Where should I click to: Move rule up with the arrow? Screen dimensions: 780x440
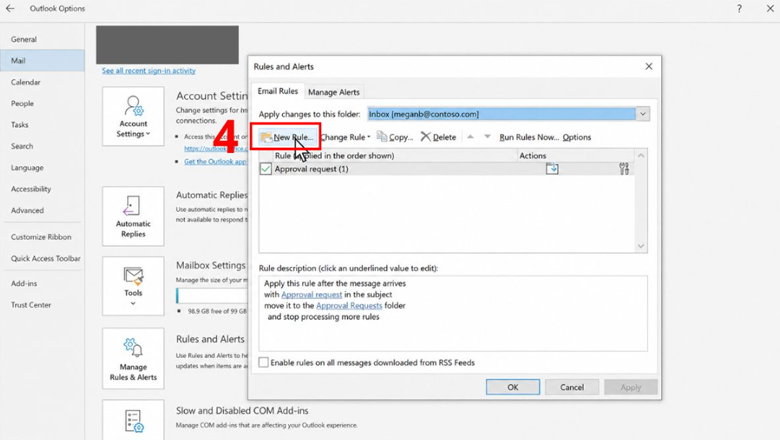pos(470,136)
